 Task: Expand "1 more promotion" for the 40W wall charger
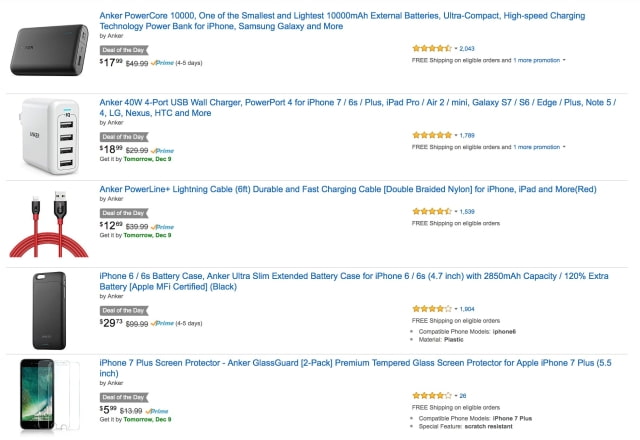(x=540, y=146)
